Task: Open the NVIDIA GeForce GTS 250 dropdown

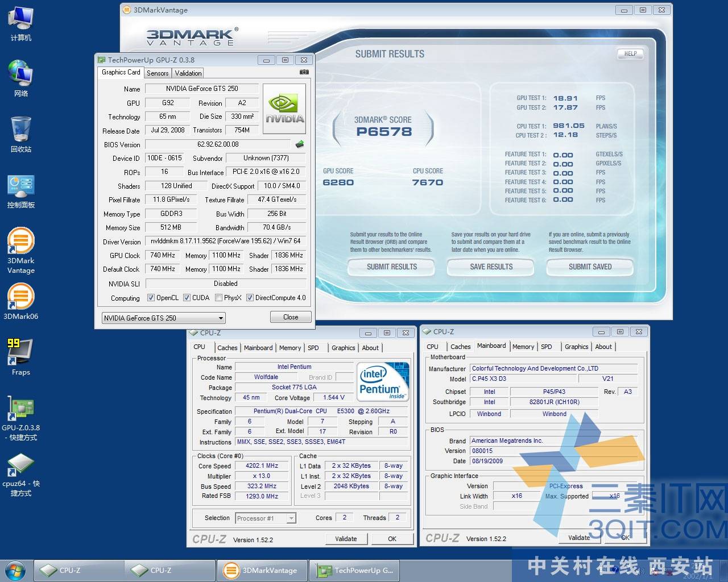Action: [164, 318]
